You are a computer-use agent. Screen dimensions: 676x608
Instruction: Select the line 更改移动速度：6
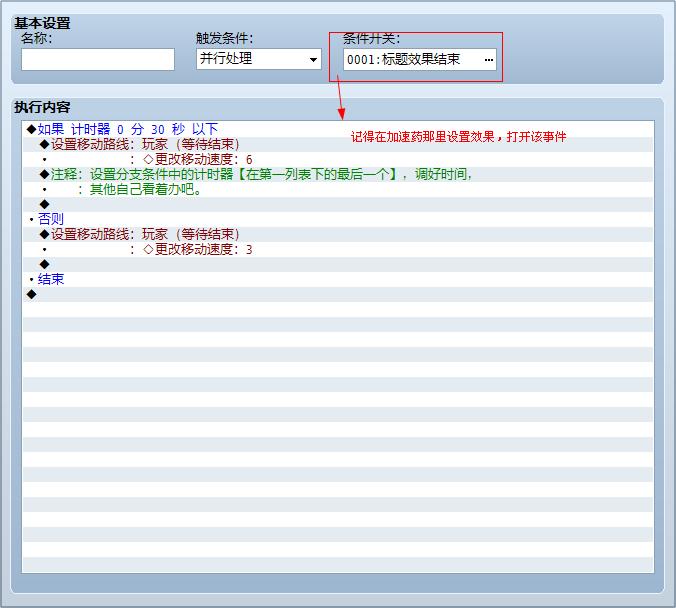[x=338, y=159]
